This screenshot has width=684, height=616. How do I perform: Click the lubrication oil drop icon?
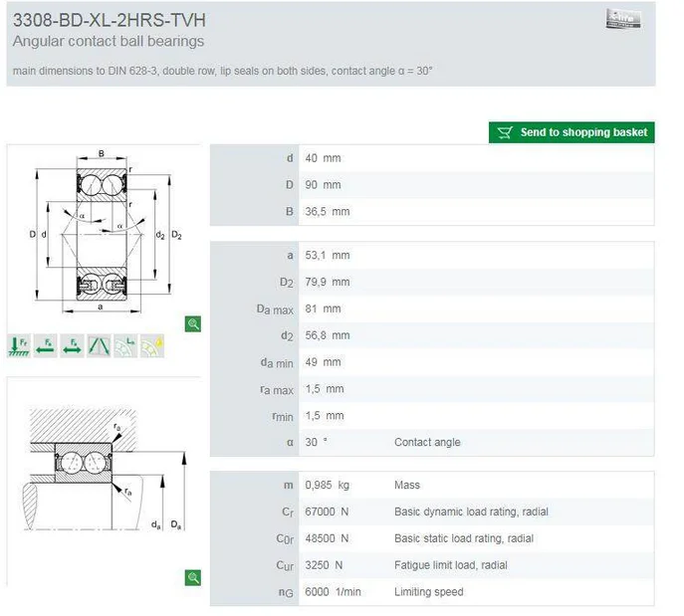click(152, 345)
